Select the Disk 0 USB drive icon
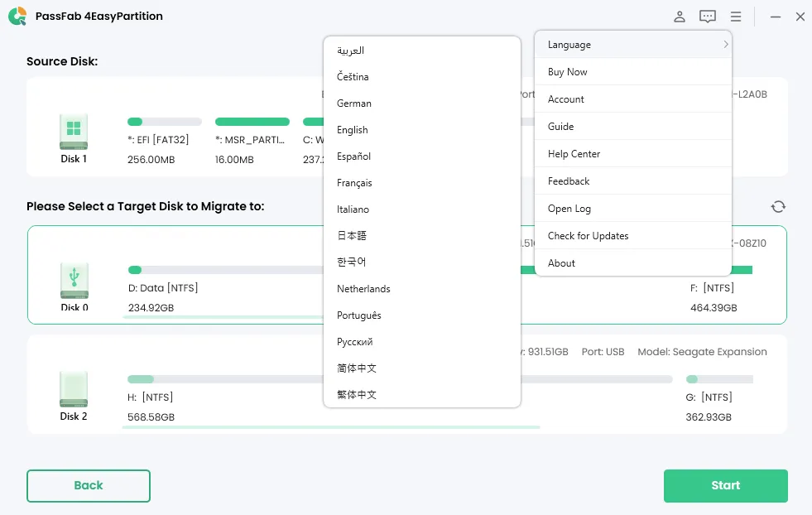The image size is (812, 515). [74, 280]
